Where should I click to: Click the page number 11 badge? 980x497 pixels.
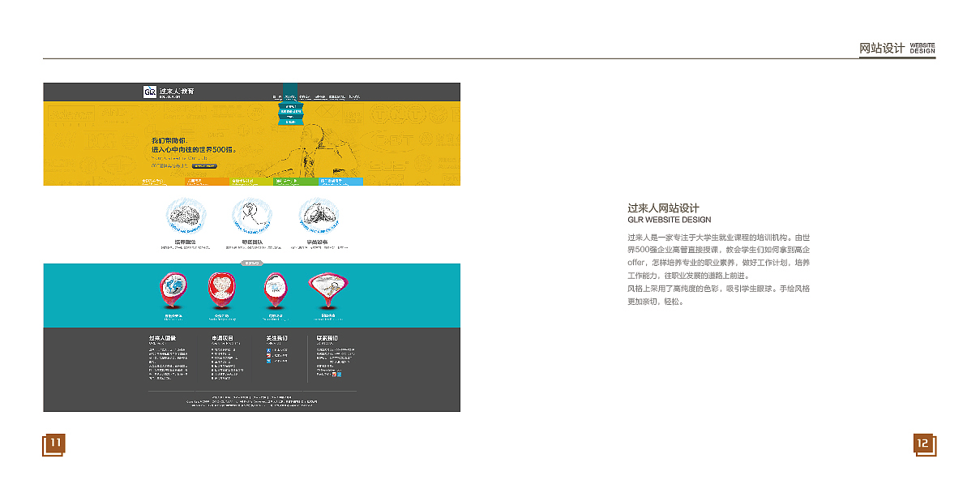point(53,444)
